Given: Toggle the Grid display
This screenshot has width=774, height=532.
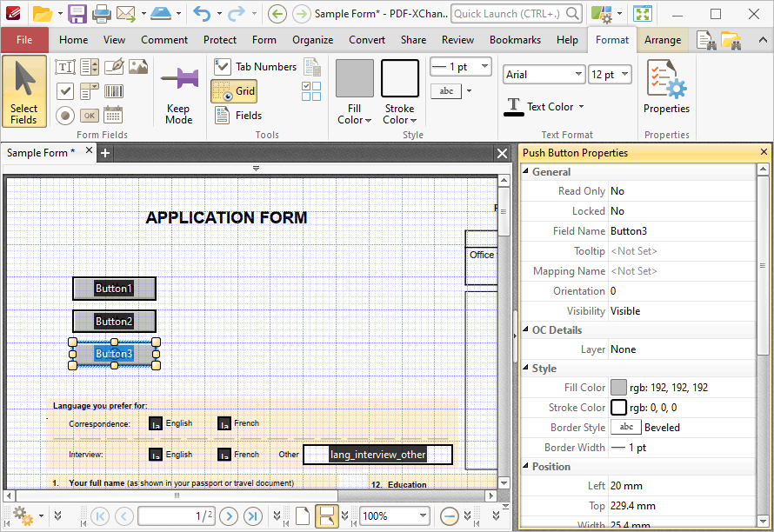Looking at the screenshot, I should click(x=234, y=91).
